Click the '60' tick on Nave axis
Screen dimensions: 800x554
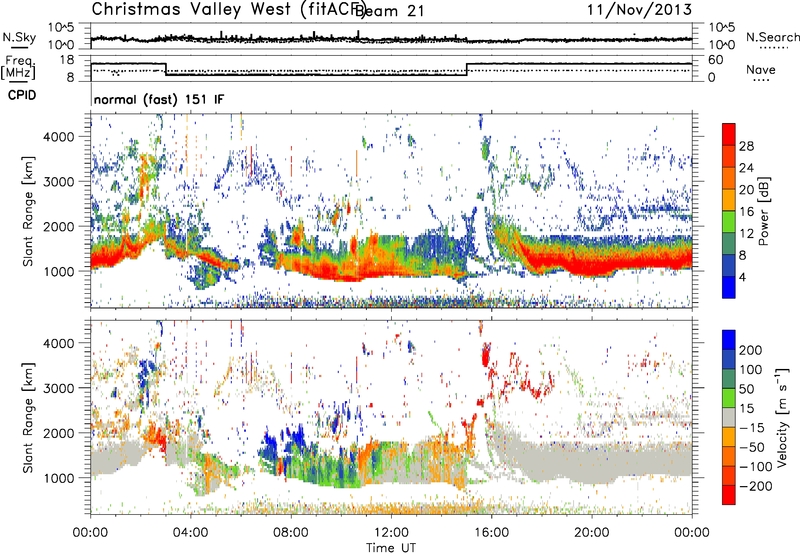(716, 60)
